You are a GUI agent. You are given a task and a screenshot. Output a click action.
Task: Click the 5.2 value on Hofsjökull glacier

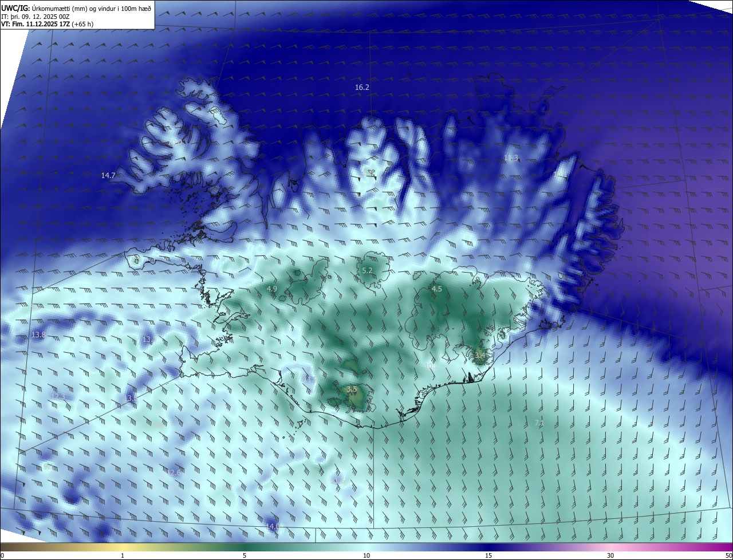(x=367, y=270)
